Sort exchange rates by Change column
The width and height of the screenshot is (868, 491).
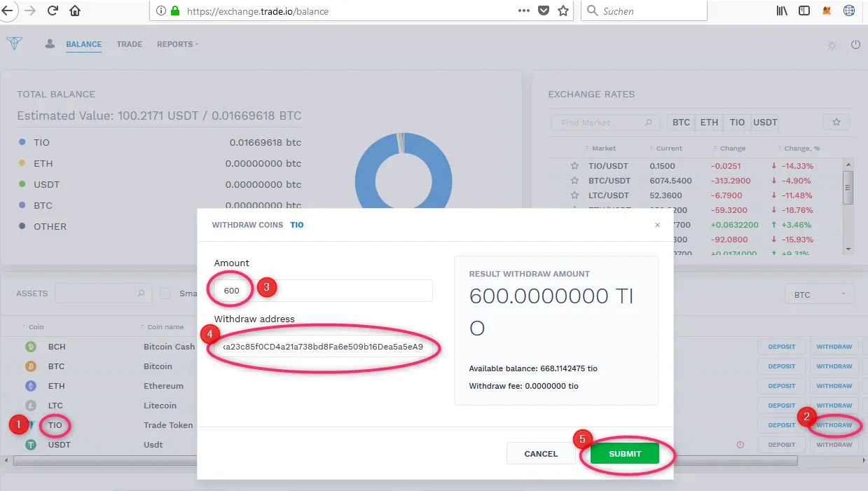pyautogui.click(x=730, y=148)
